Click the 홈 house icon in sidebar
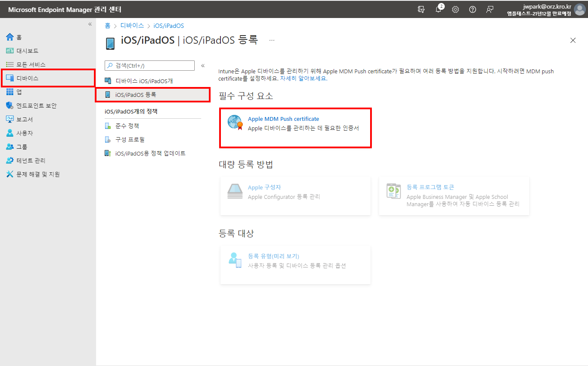 coord(10,37)
